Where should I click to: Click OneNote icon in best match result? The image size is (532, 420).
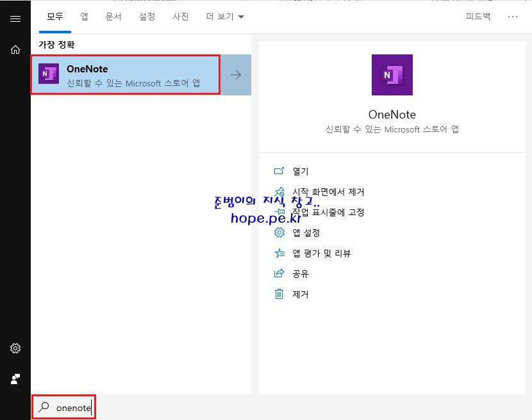pos(49,73)
